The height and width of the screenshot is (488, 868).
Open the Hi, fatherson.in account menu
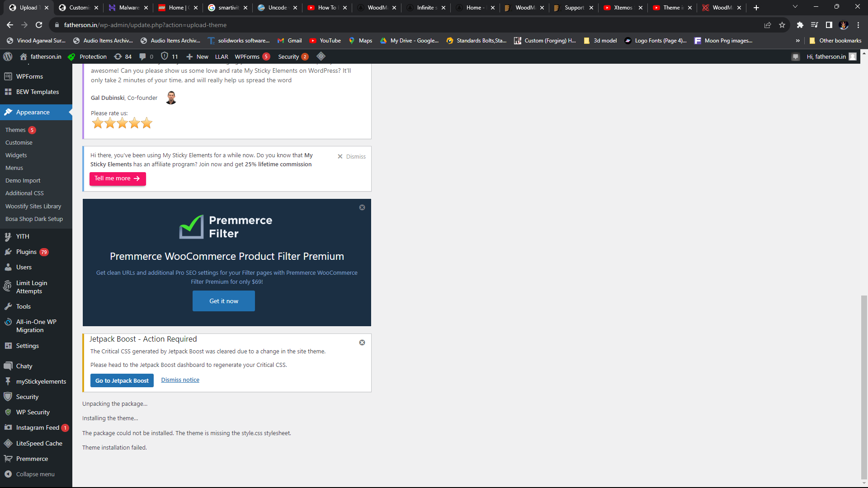tap(832, 56)
